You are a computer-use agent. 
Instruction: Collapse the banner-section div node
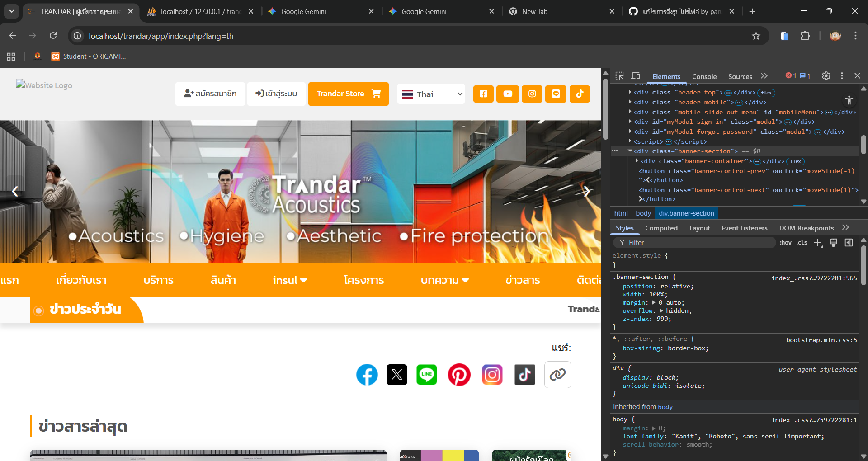(630, 151)
